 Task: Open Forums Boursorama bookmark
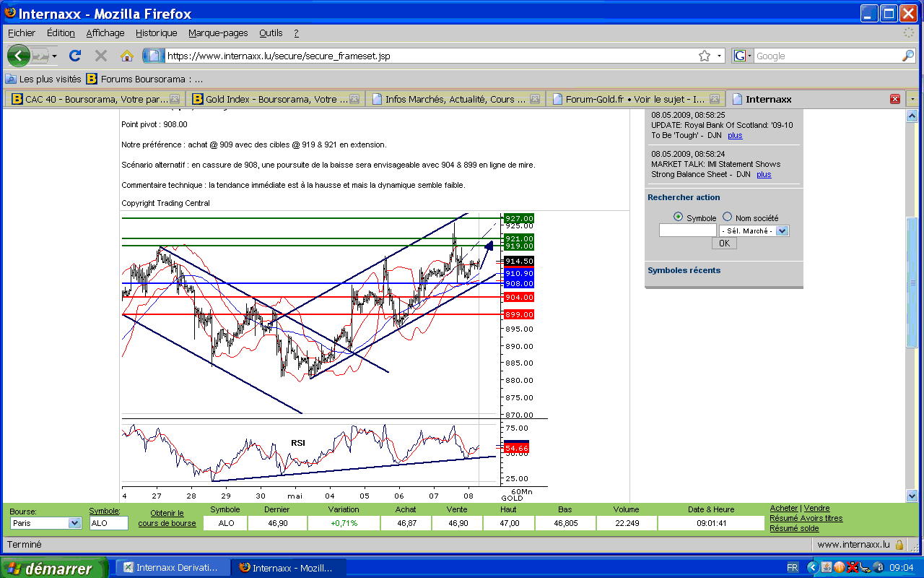click(x=144, y=79)
